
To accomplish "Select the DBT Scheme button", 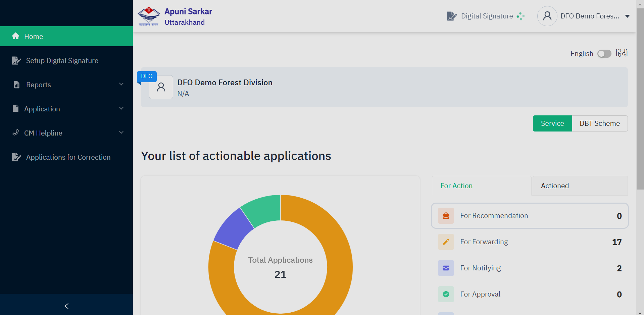I will 600,123.
